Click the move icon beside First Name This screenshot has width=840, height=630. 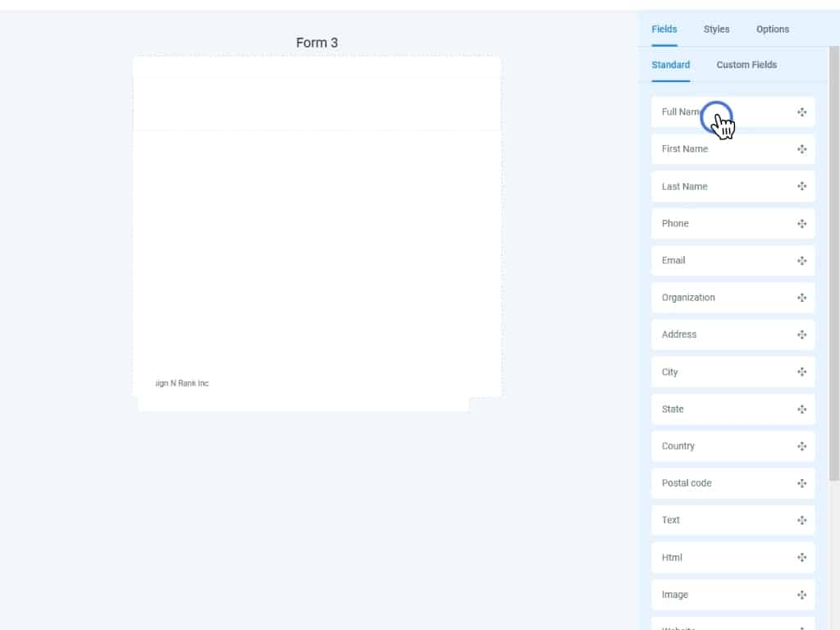pyautogui.click(x=801, y=149)
